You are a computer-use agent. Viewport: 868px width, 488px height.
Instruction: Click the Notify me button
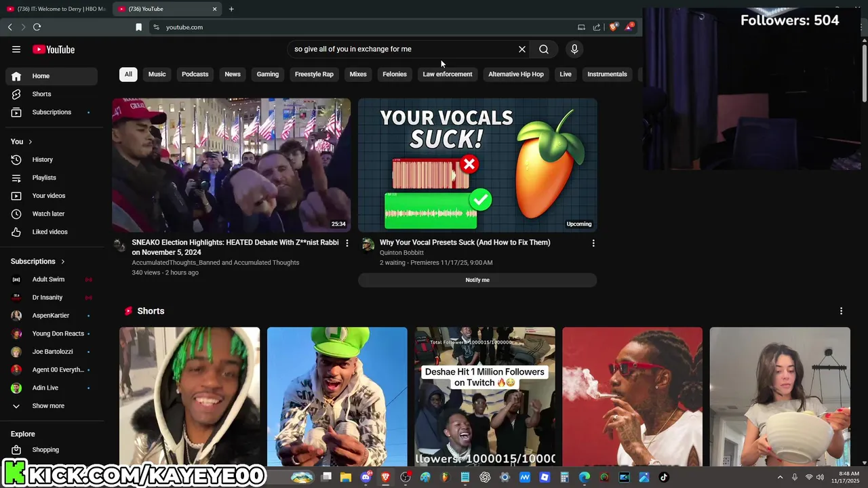(x=477, y=280)
